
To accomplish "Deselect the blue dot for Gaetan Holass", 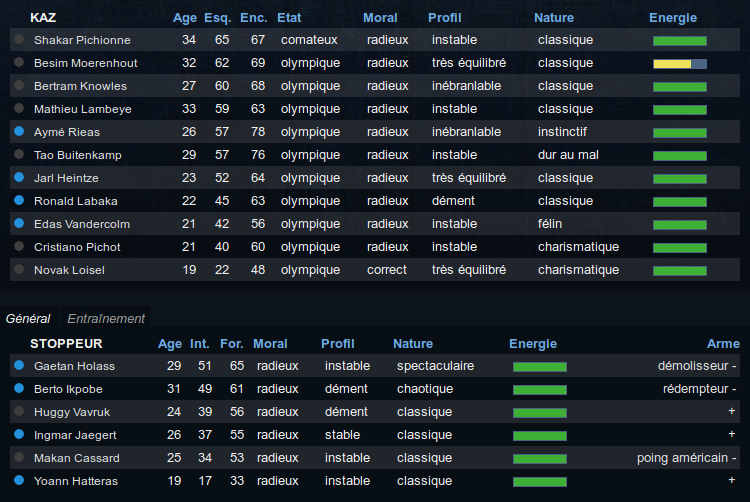I will point(19,365).
